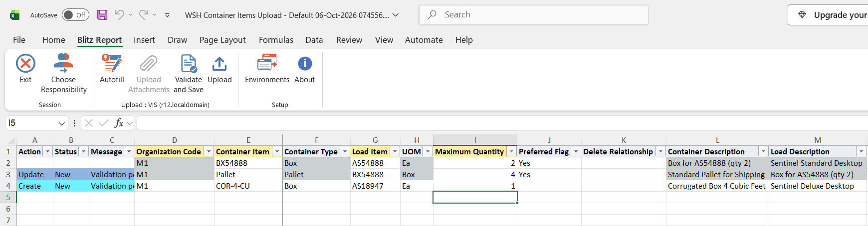Click the Upload arrow icon
This screenshot has width=868, height=226.
[x=219, y=64]
